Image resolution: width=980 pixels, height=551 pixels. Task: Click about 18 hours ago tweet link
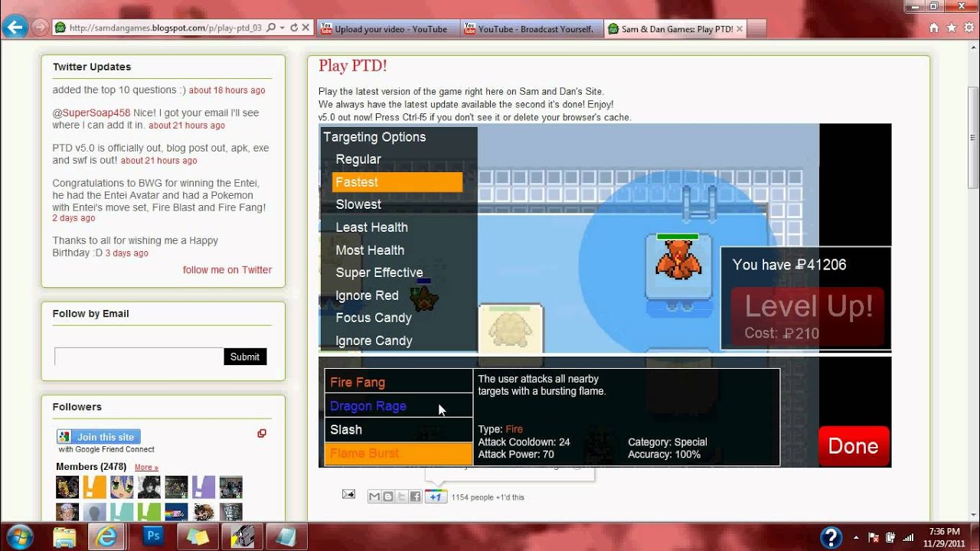click(227, 90)
